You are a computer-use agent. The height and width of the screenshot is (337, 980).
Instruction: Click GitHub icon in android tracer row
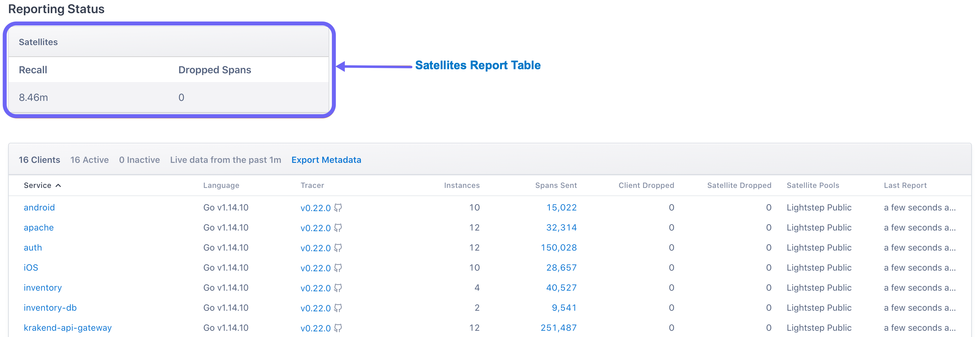pyautogui.click(x=338, y=208)
